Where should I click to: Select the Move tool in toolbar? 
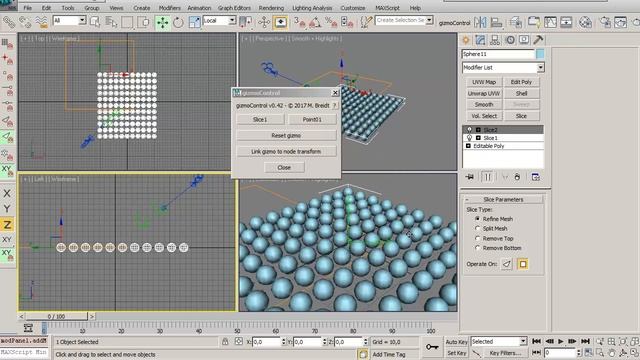[162, 22]
